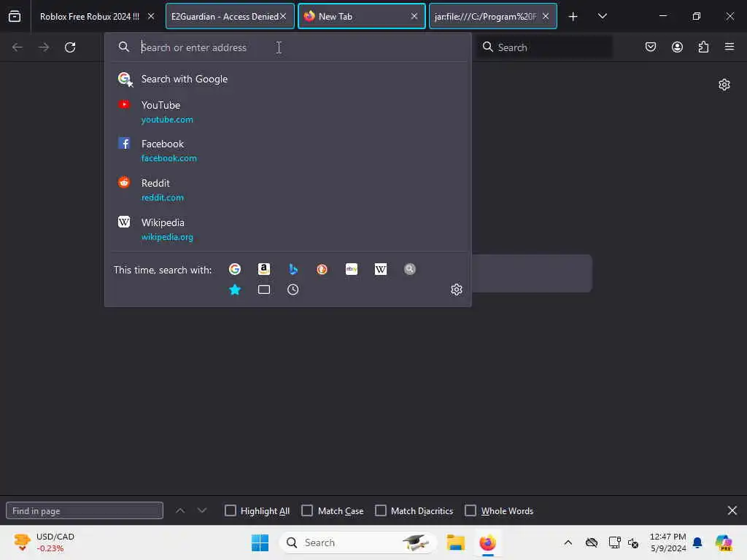Open clock showing 12:47 PM

(x=668, y=542)
